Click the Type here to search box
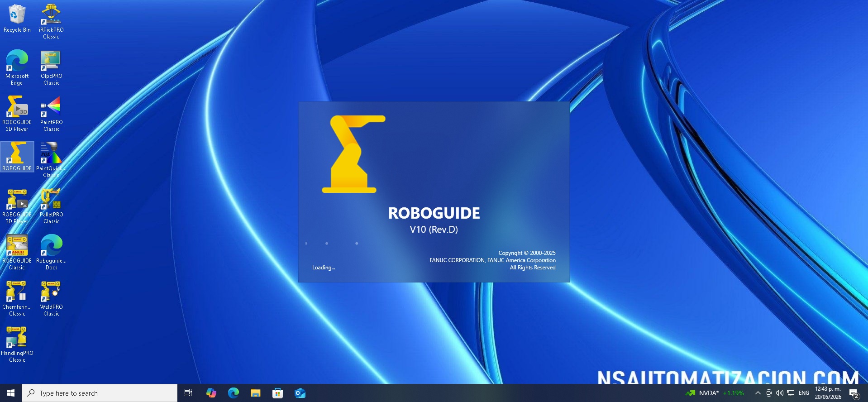The width and height of the screenshot is (868, 402). coord(100,393)
